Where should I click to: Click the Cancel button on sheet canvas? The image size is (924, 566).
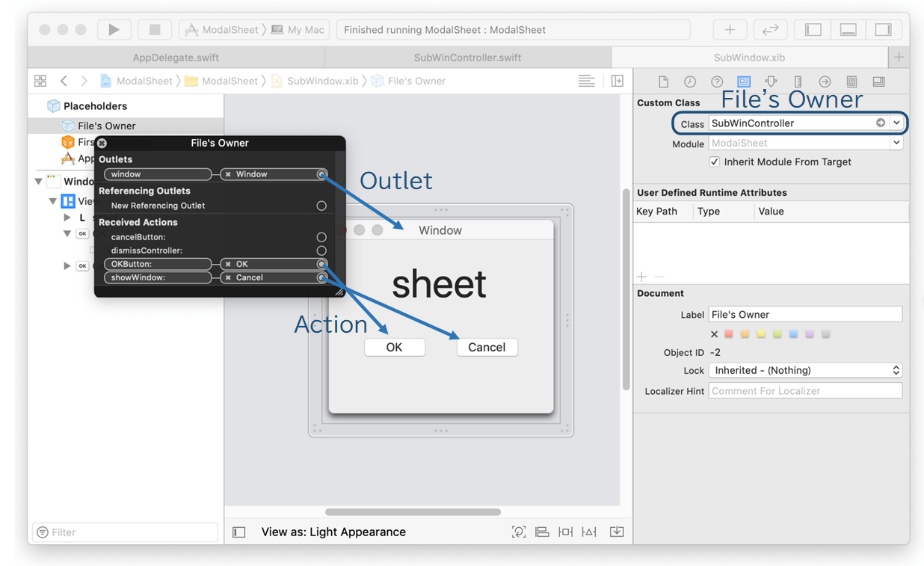click(487, 347)
